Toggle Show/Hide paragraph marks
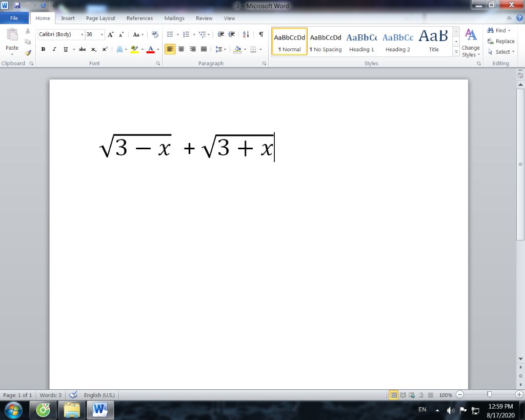 261,34
